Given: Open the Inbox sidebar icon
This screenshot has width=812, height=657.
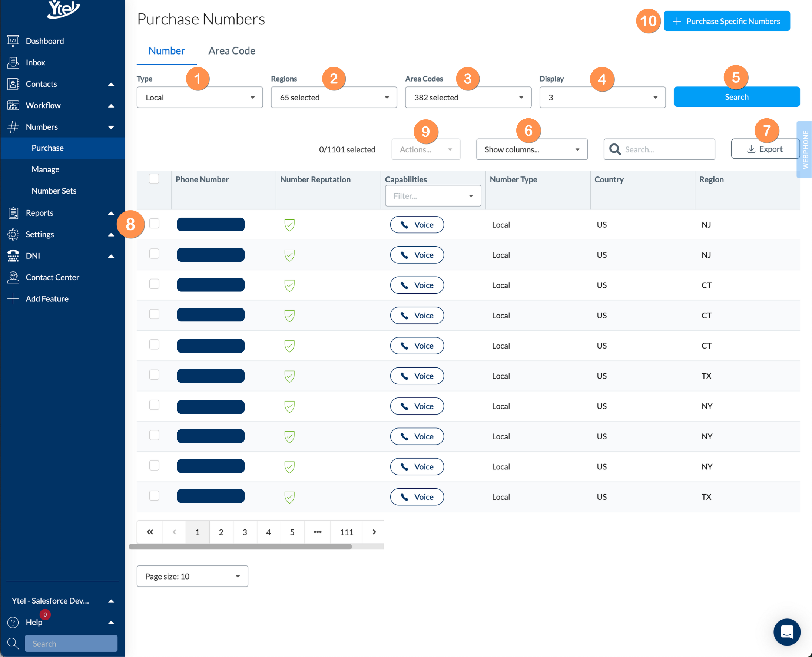Looking at the screenshot, I should coord(13,62).
